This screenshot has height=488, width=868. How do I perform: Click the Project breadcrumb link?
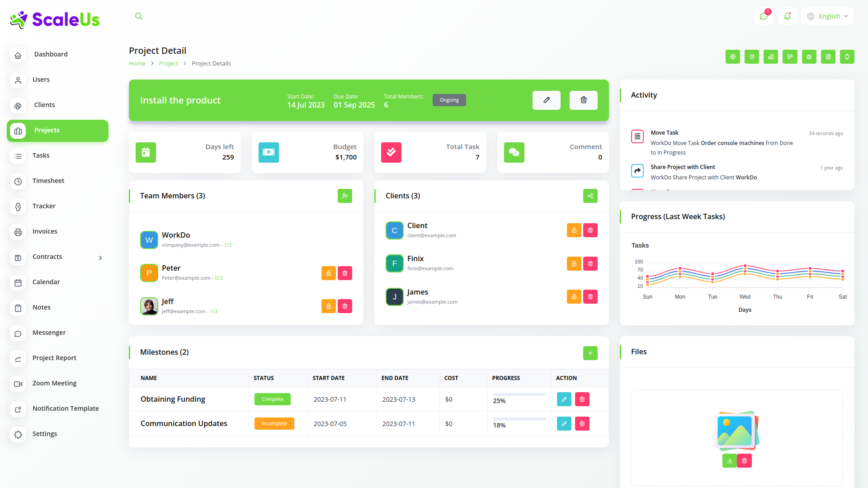[168, 64]
